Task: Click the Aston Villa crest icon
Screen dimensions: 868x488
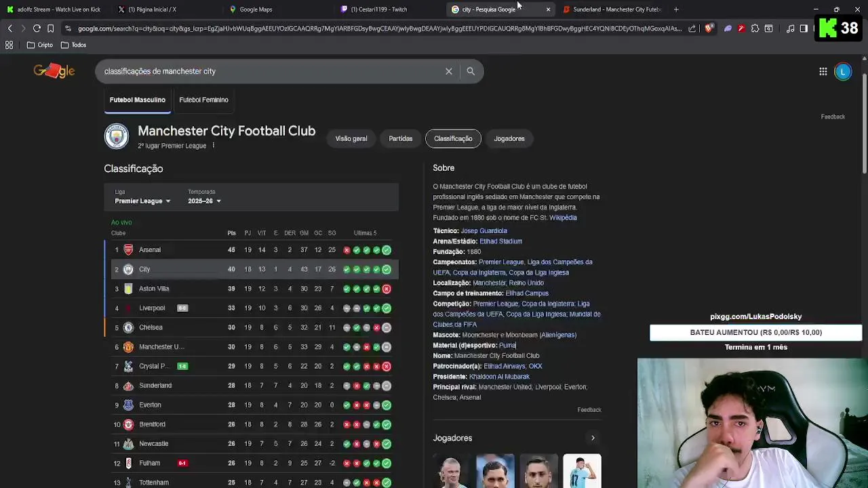Action: (128, 289)
